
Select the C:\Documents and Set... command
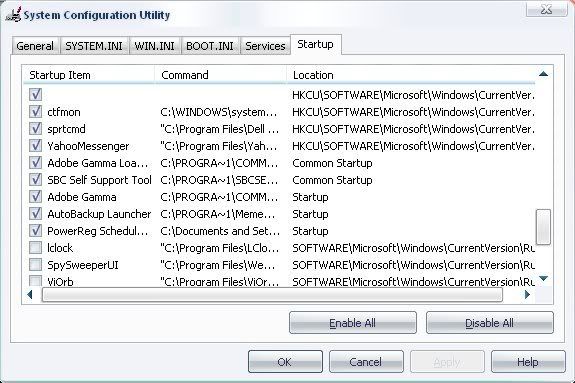click(x=220, y=231)
